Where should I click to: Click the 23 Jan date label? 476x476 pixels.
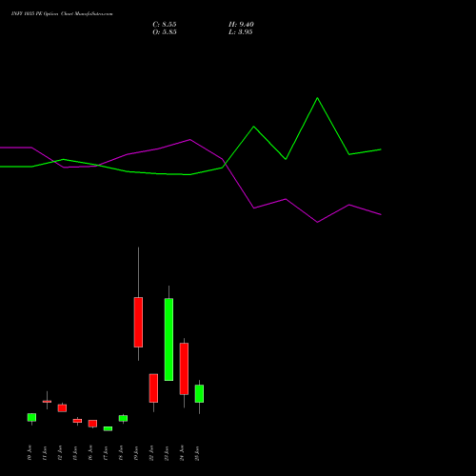[167, 453]
